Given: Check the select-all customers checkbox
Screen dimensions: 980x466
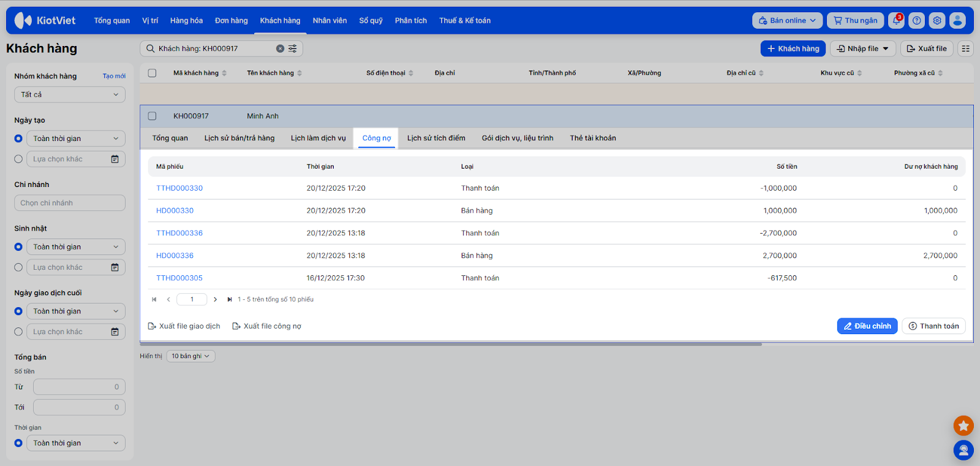Looking at the screenshot, I should coord(153,73).
